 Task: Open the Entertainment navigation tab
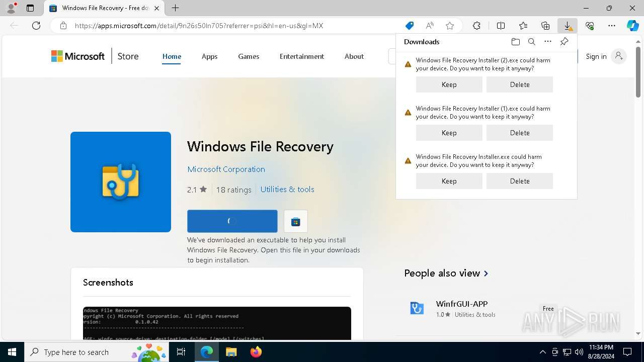click(x=302, y=56)
